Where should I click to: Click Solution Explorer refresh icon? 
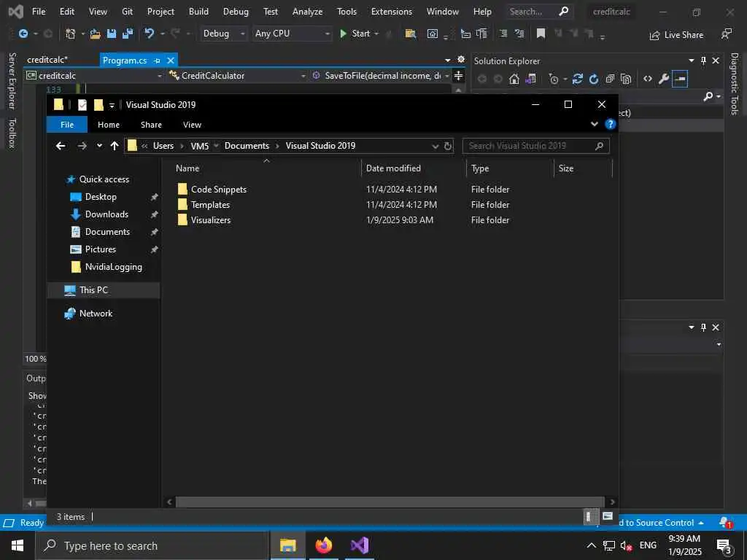594,79
